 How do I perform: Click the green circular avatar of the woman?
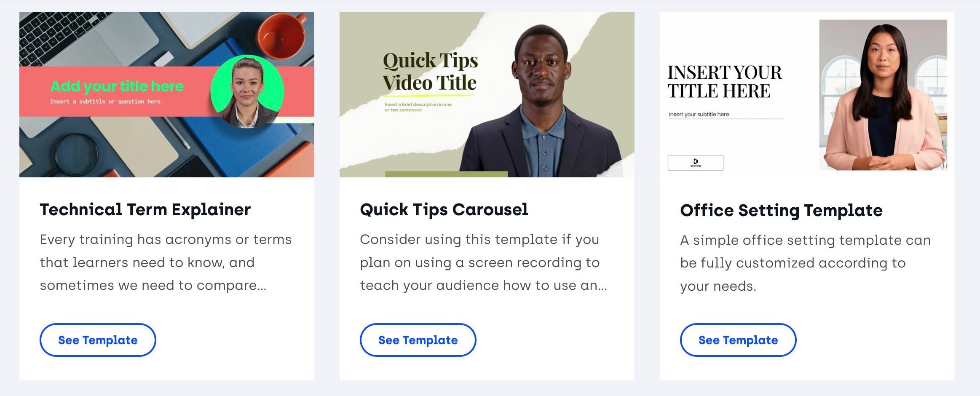click(247, 91)
